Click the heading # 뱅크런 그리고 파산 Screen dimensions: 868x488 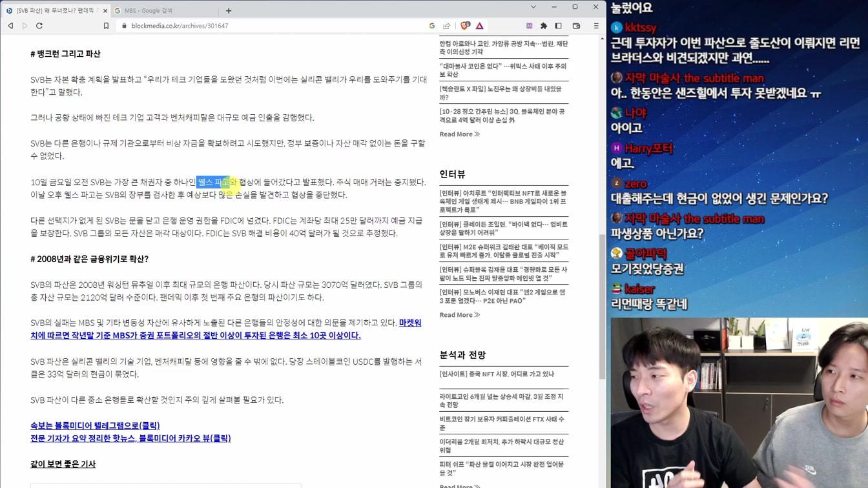click(x=65, y=54)
